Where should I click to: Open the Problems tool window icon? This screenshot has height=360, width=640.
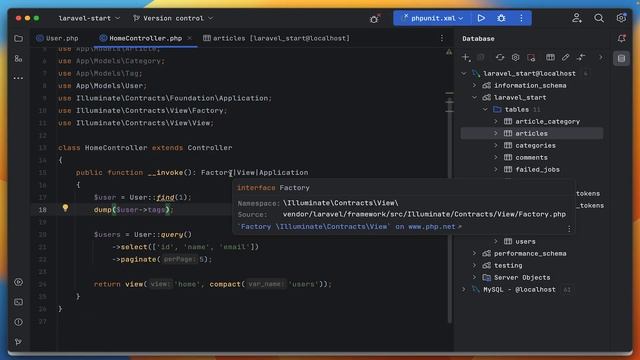point(18,322)
